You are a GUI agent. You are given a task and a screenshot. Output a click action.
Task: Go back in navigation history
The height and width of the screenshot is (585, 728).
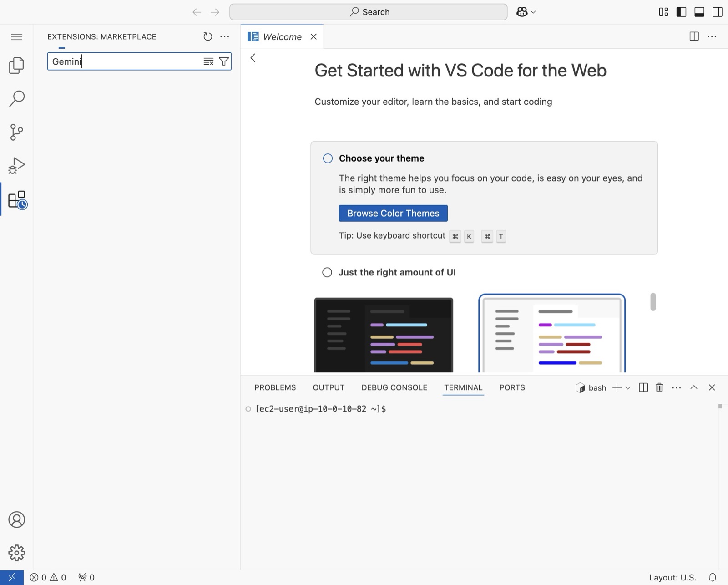tap(197, 12)
